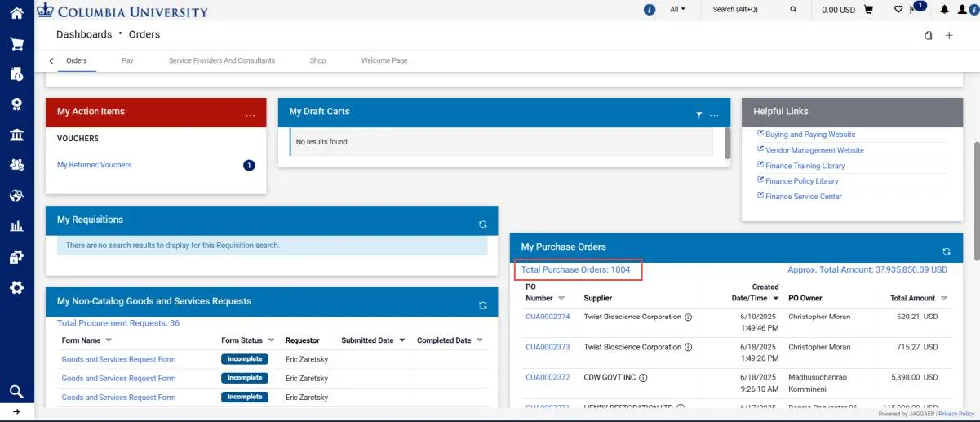This screenshot has height=422, width=980.
Task: Switch to the Pay tab
Action: pyautogui.click(x=127, y=60)
